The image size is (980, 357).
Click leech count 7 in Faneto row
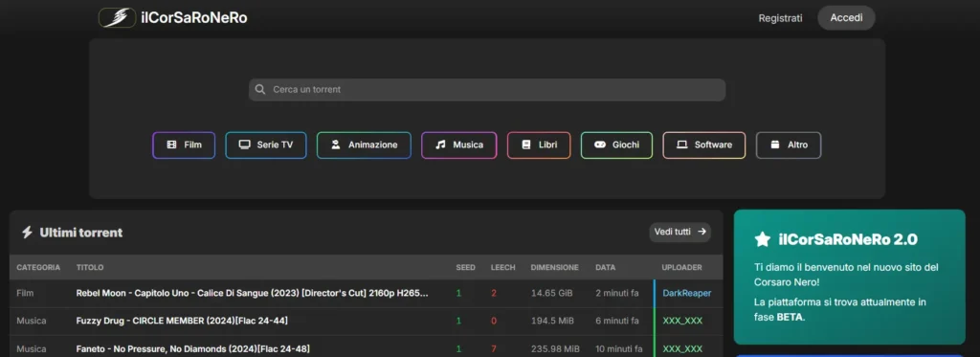494,348
